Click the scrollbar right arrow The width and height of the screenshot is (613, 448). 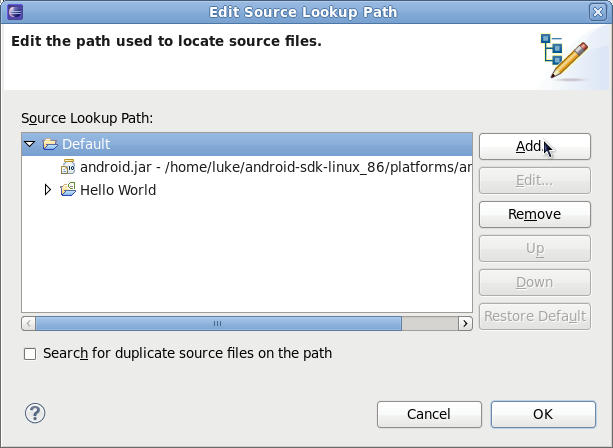point(465,324)
